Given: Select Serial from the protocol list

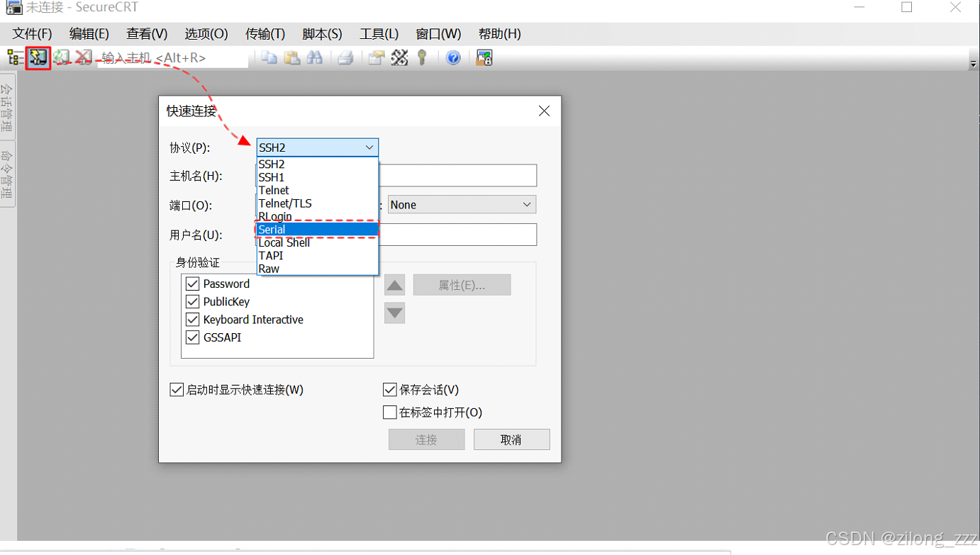Looking at the screenshot, I should (x=317, y=229).
